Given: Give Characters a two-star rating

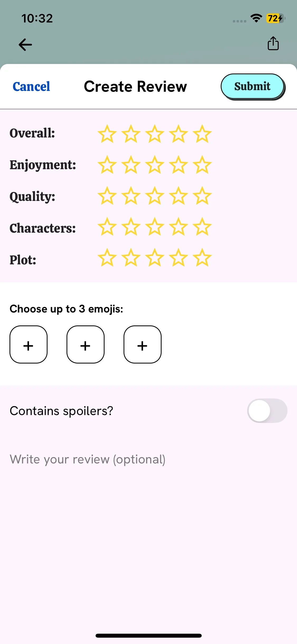Looking at the screenshot, I should 131,227.
